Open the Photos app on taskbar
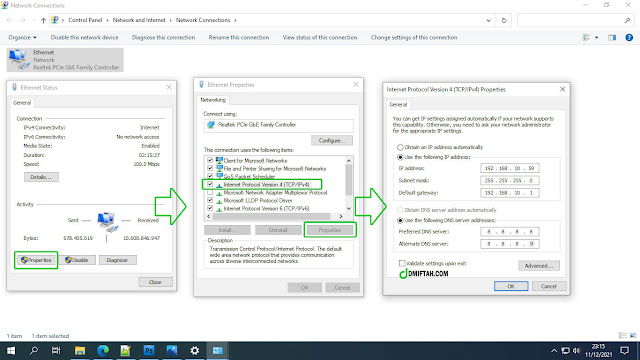This screenshot has height=360, width=640. pyautogui.click(x=172, y=351)
